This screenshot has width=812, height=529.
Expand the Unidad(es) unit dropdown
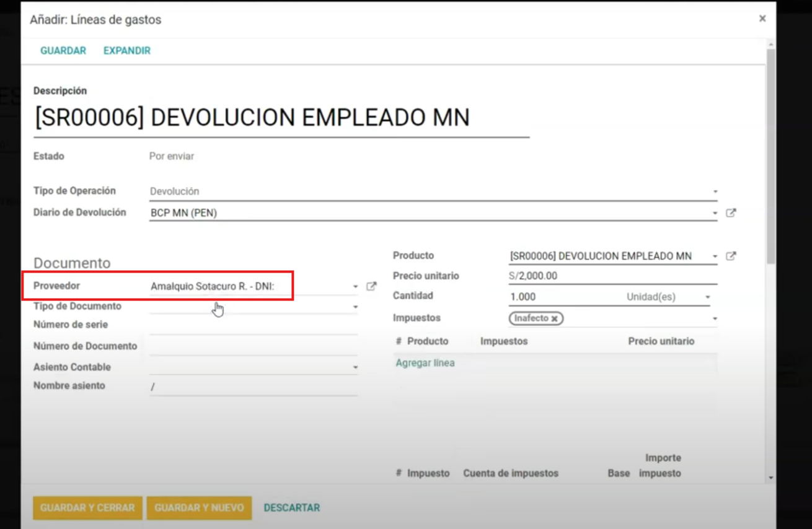pyautogui.click(x=707, y=297)
